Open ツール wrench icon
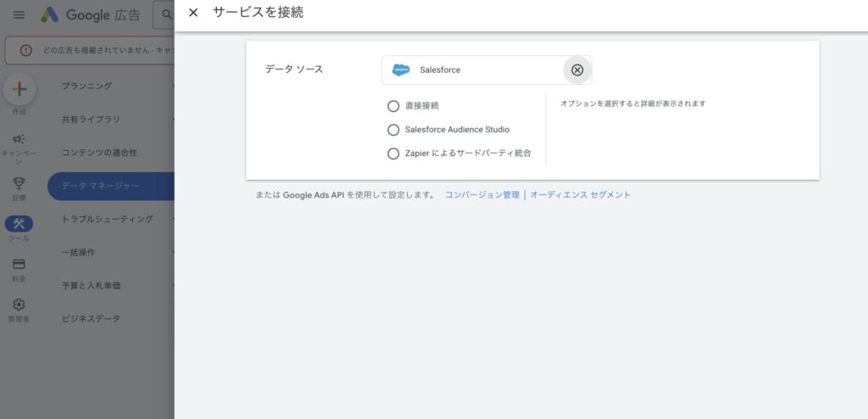Screen dimensions: 868x419 (x=19, y=224)
